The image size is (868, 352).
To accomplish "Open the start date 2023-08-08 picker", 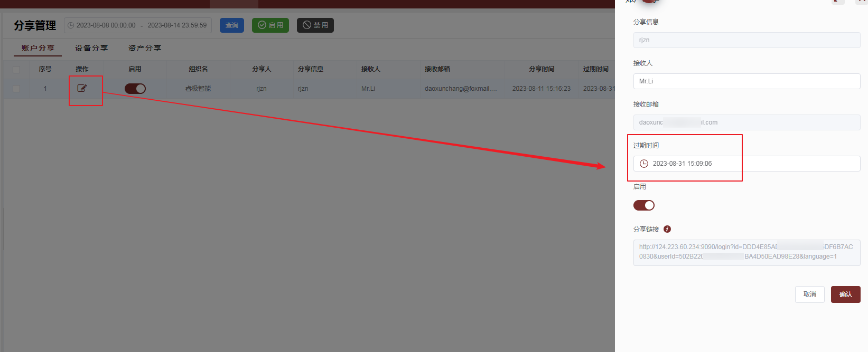I will [106, 25].
